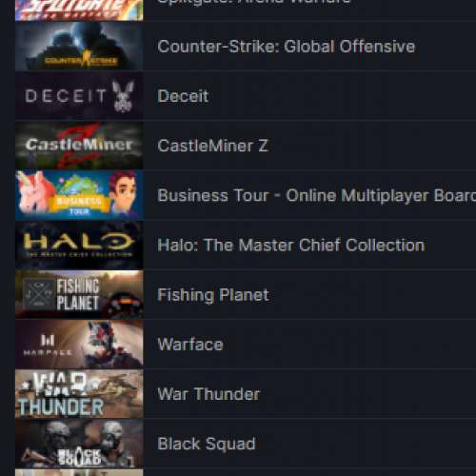Click the Halo Master Chief Collection banner
The image size is (476, 476).
point(79,245)
